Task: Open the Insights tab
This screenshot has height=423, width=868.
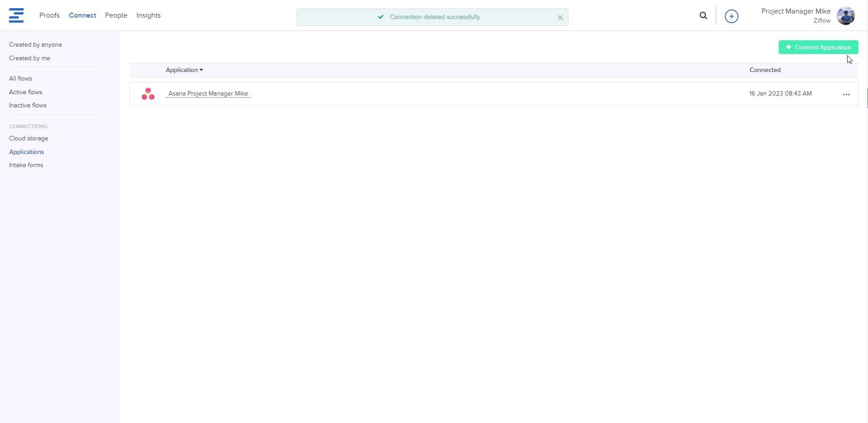Action: 148,15
